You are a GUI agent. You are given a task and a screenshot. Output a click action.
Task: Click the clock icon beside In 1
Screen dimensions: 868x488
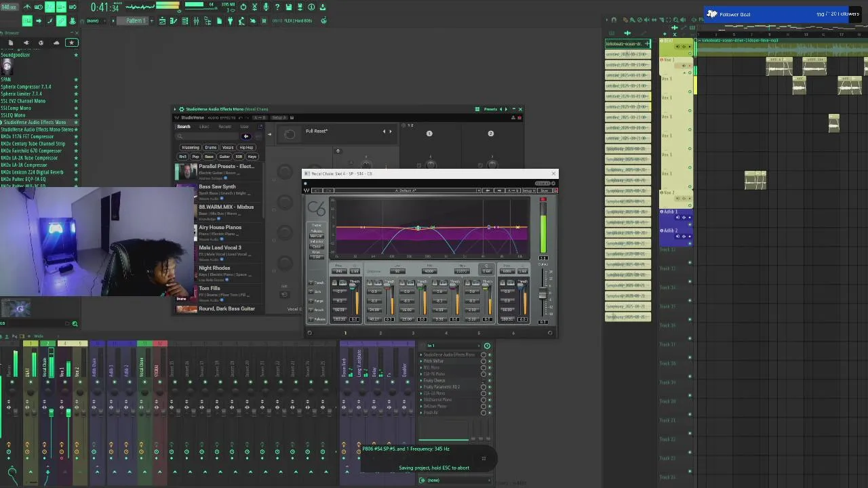tap(487, 346)
